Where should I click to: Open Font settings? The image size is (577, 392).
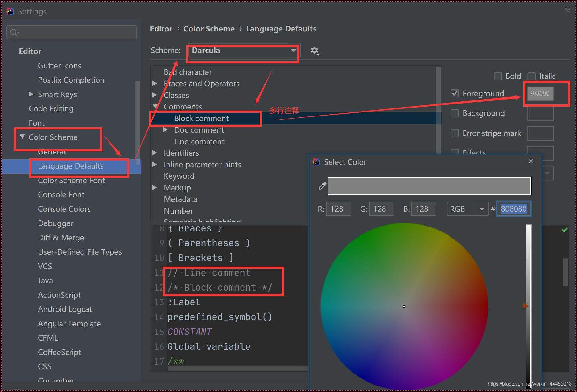click(37, 123)
